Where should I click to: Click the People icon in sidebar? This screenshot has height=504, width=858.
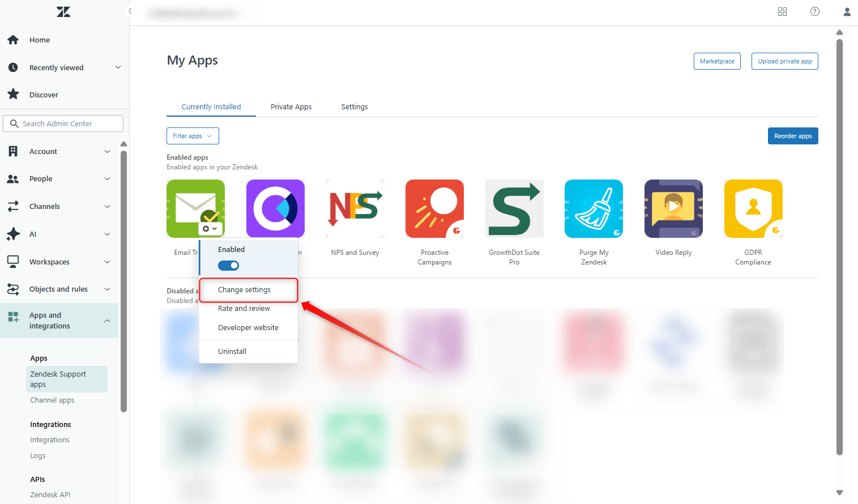[13, 179]
